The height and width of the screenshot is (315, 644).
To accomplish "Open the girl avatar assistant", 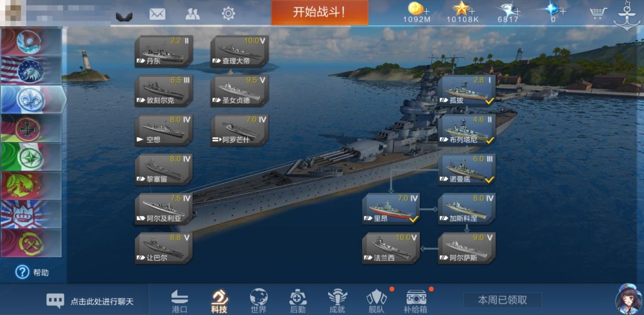I will click(x=628, y=299).
